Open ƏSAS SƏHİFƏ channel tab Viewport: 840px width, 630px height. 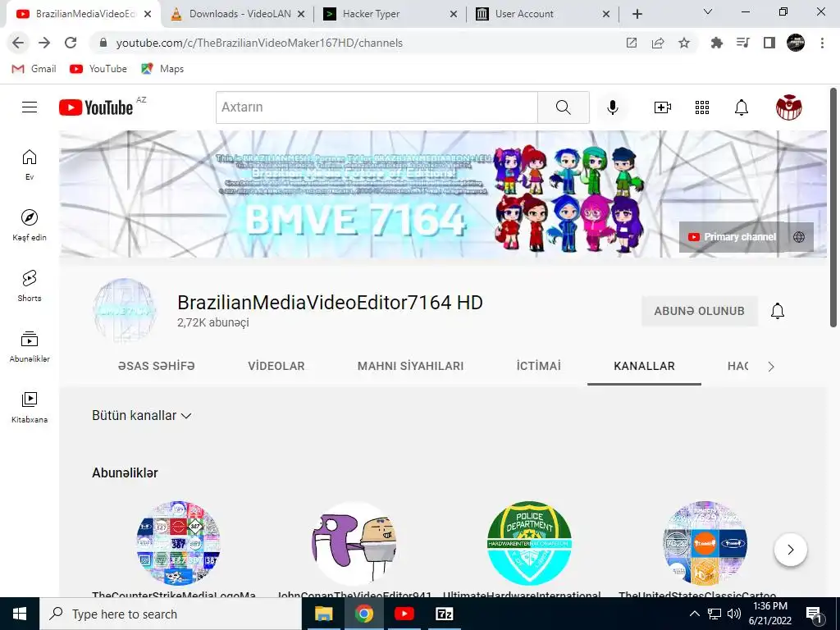pyautogui.click(x=157, y=366)
